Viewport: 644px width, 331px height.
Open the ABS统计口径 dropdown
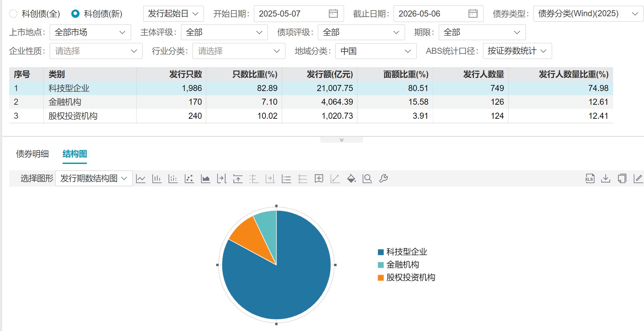517,51
